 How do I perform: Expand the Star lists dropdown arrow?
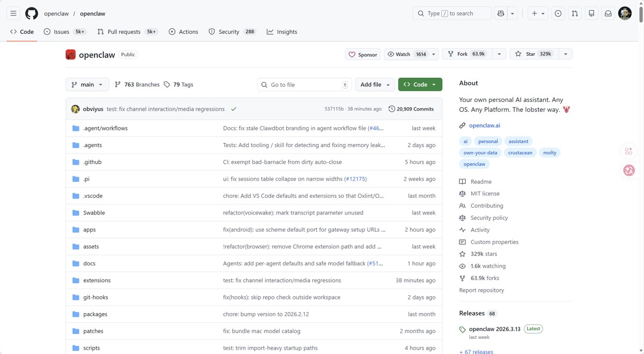coord(566,54)
